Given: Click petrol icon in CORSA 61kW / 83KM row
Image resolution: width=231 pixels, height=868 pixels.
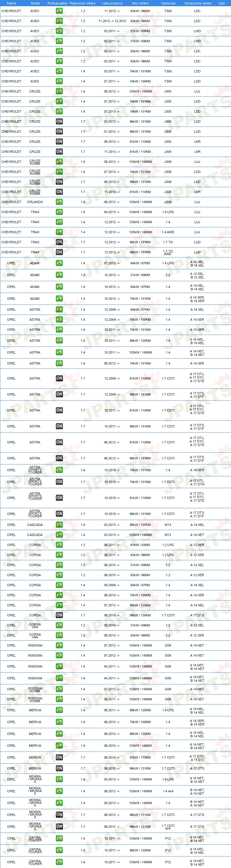Looking at the screenshot, I should [x=59, y=545].
